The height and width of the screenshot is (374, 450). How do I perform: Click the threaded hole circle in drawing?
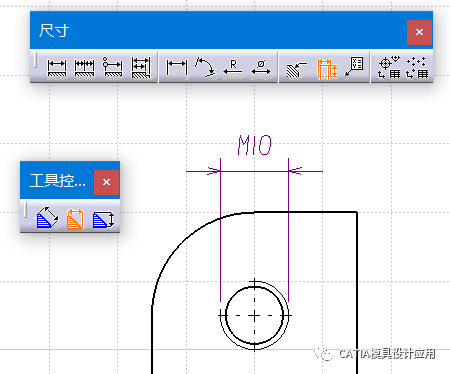[254, 315]
